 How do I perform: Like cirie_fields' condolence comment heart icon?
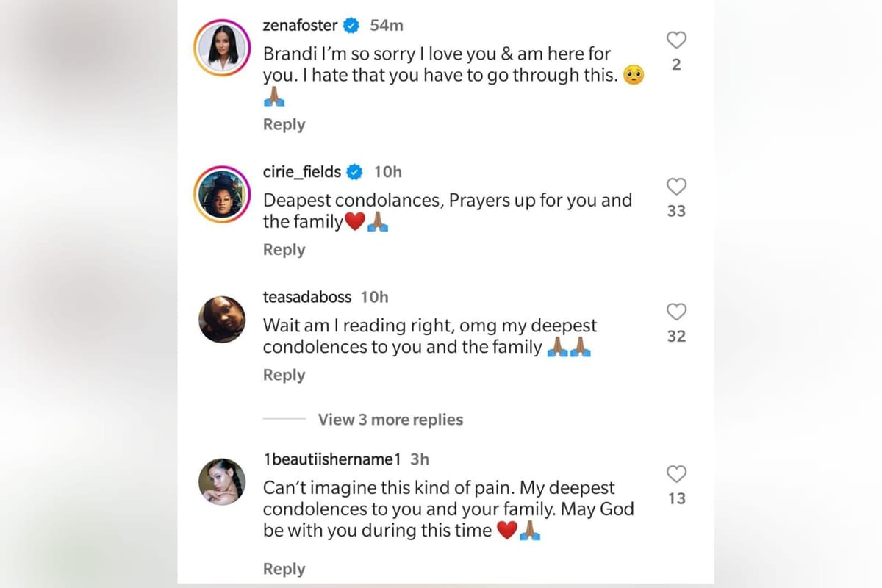click(676, 187)
